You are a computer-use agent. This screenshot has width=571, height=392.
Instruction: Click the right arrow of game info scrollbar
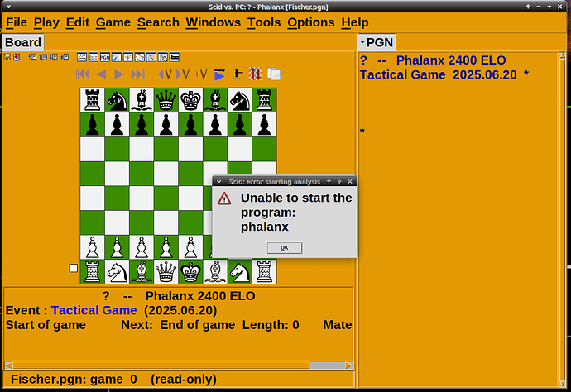[349, 365]
